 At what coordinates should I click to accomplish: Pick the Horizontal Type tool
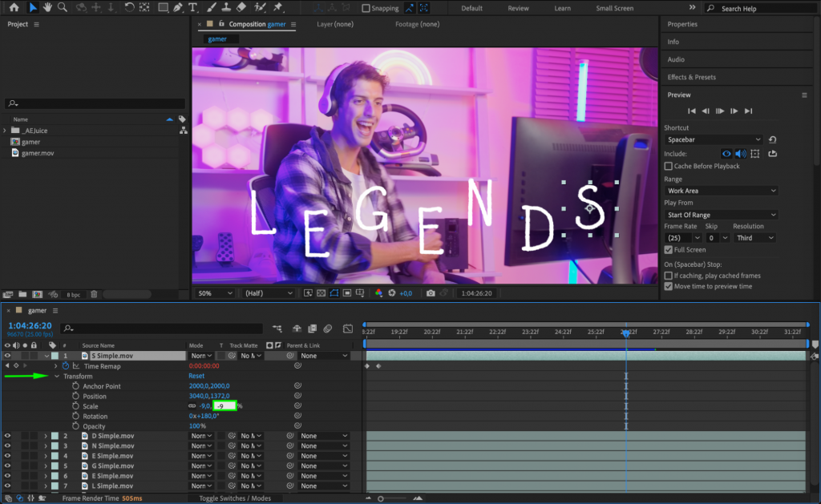pos(192,8)
